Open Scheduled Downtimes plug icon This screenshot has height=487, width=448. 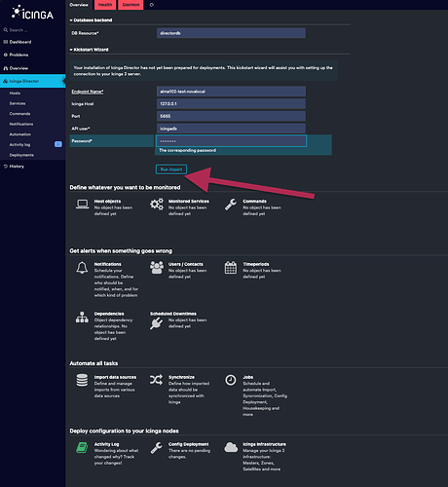[156, 323]
